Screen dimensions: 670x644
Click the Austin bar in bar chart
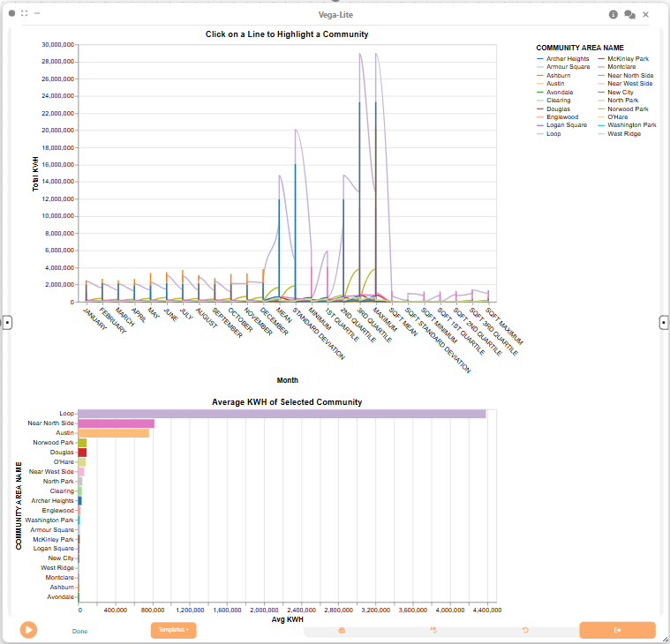click(114, 433)
